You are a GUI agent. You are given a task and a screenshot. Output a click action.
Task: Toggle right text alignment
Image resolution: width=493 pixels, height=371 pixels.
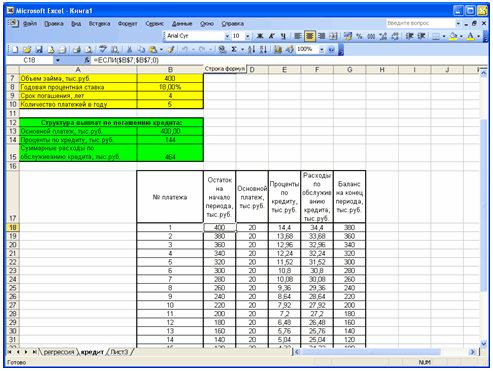[321, 36]
